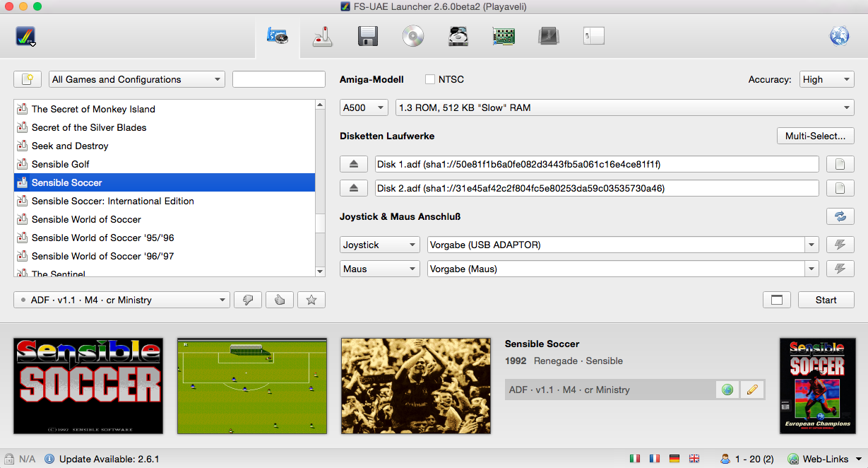
Task: Select the German flag language filter
Action: (674, 459)
